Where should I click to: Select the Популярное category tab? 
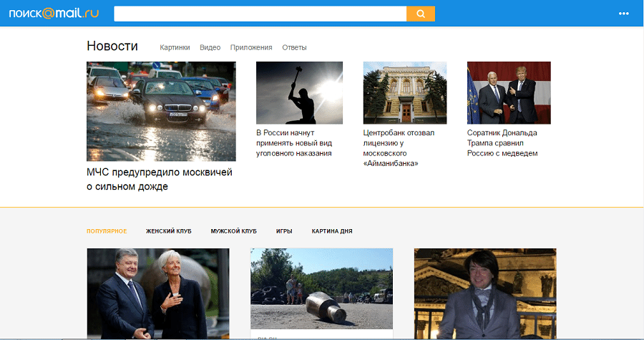pos(107,231)
